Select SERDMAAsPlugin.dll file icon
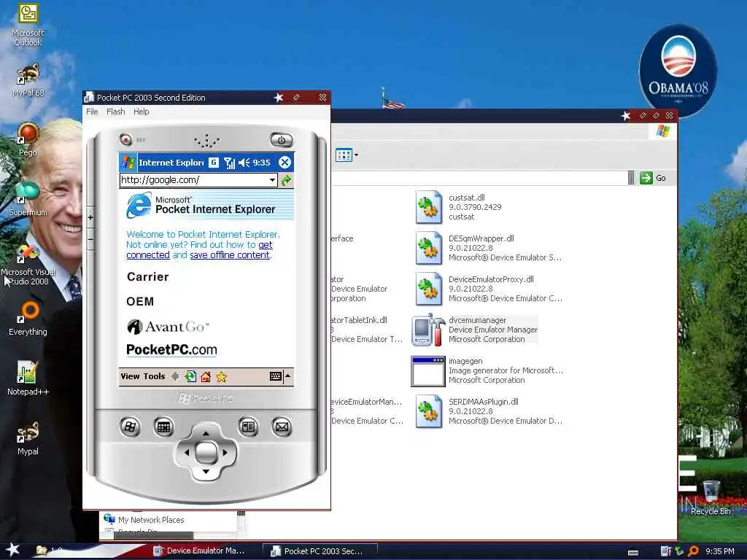The image size is (747, 560). 428,411
